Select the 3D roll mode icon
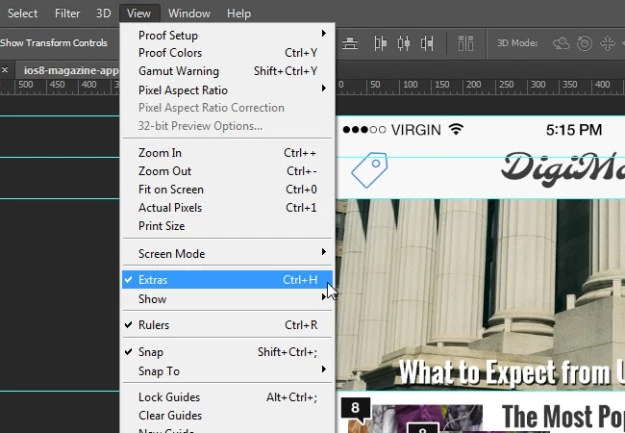 coord(584,43)
